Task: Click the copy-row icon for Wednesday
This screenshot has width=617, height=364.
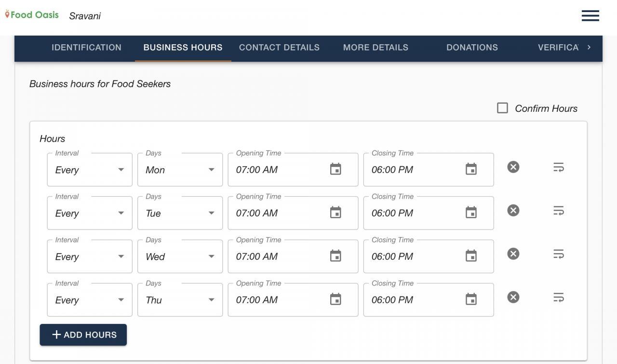Action: click(x=559, y=254)
